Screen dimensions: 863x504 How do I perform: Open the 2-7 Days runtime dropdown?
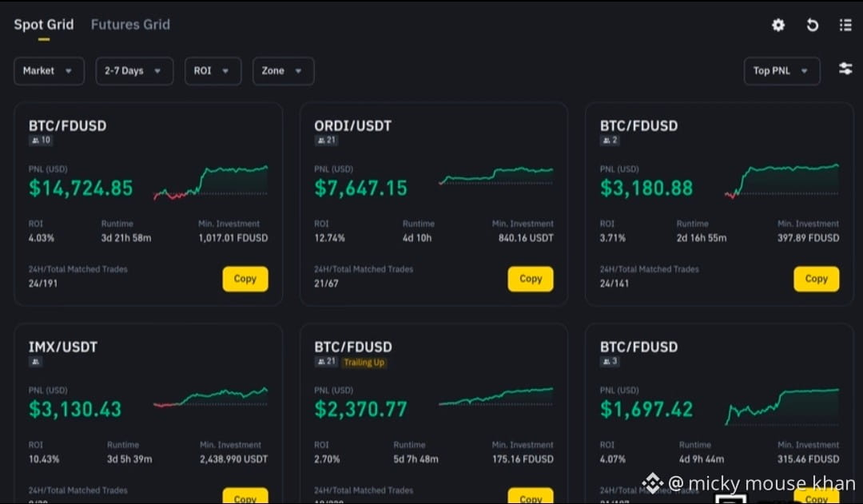tap(134, 71)
